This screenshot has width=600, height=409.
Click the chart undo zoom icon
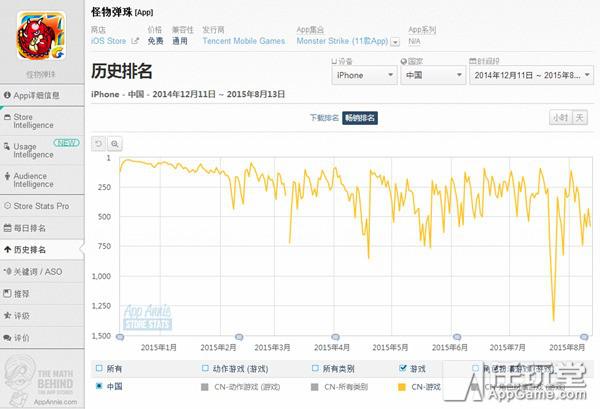tap(98, 144)
